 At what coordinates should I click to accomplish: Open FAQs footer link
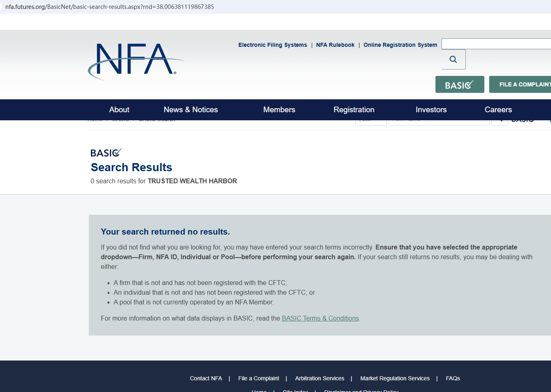(x=453, y=378)
